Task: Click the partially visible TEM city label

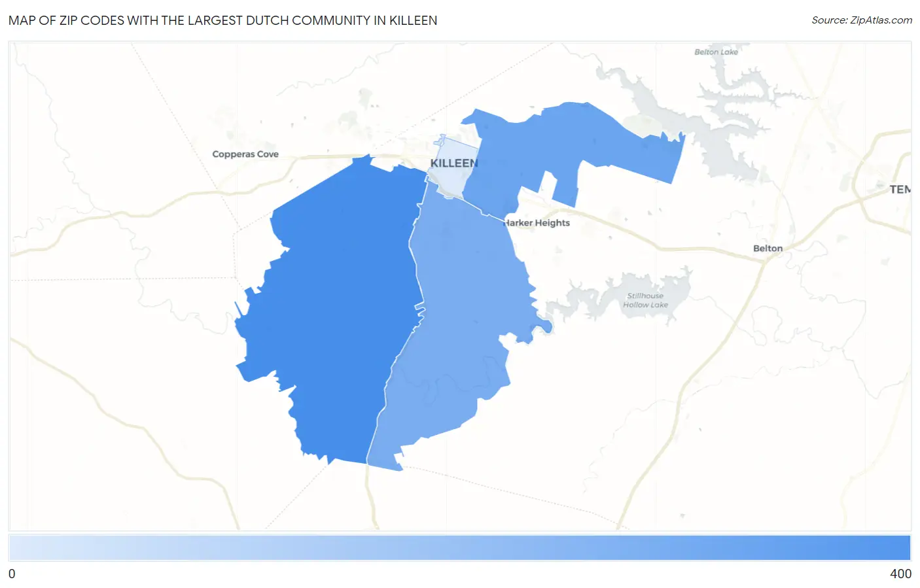Action: coord(900,189)
